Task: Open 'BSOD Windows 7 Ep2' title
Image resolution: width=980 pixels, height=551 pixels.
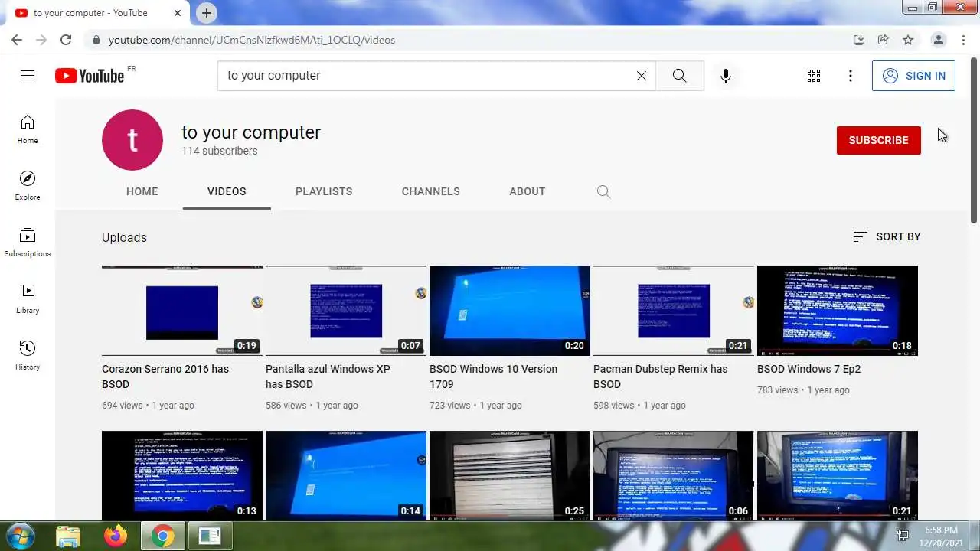Action: pos(808,369)
